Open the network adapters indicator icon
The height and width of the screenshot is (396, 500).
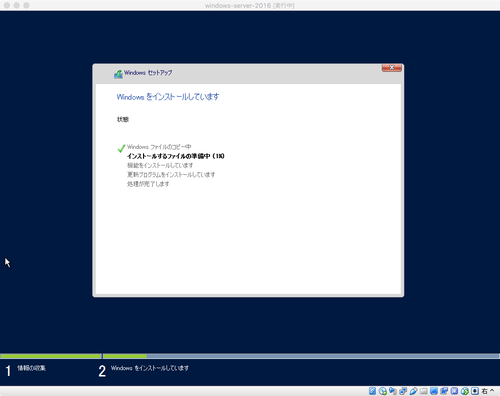coord(403,391)
